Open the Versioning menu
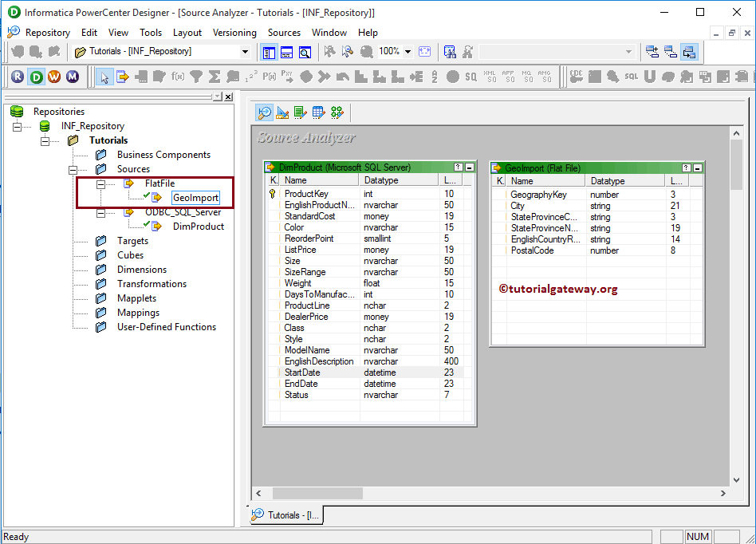The height and width of the screenshot is (544, 756). pyautogui.click(x=234, y=33)
